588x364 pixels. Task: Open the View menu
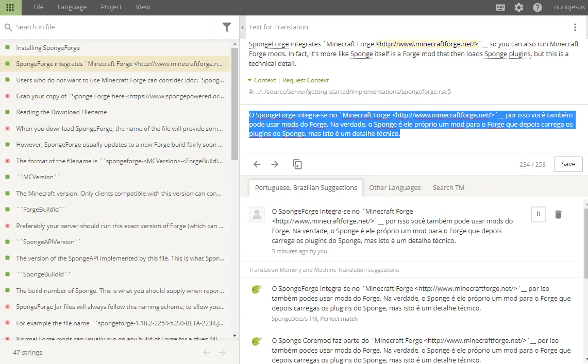coord(143,7)
